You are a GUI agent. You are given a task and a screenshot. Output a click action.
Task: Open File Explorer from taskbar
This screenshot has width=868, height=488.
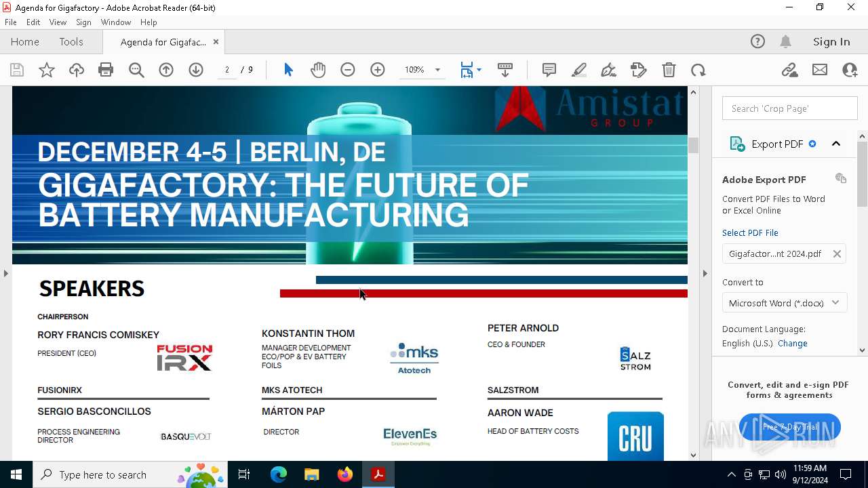click(x=311, y=474)
